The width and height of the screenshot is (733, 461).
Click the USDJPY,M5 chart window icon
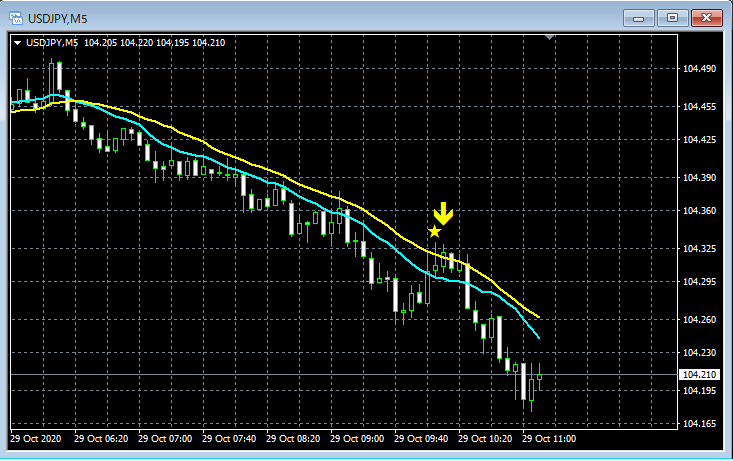(16, 19)
